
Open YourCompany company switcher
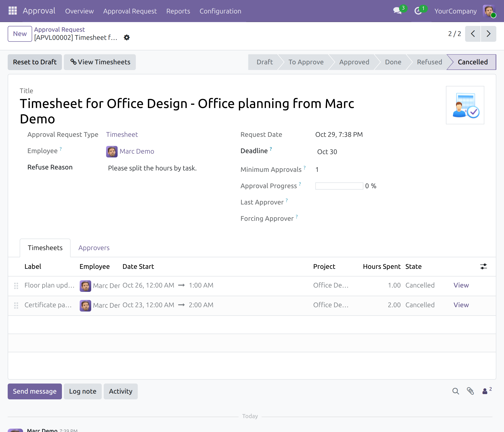click(x=455, y=11)
